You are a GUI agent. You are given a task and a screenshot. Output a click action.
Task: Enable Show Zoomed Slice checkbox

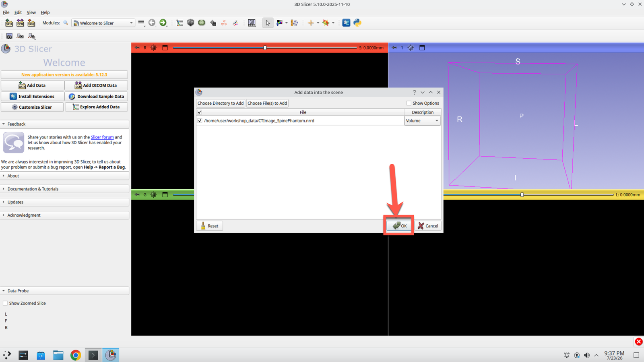click(5, 303)
